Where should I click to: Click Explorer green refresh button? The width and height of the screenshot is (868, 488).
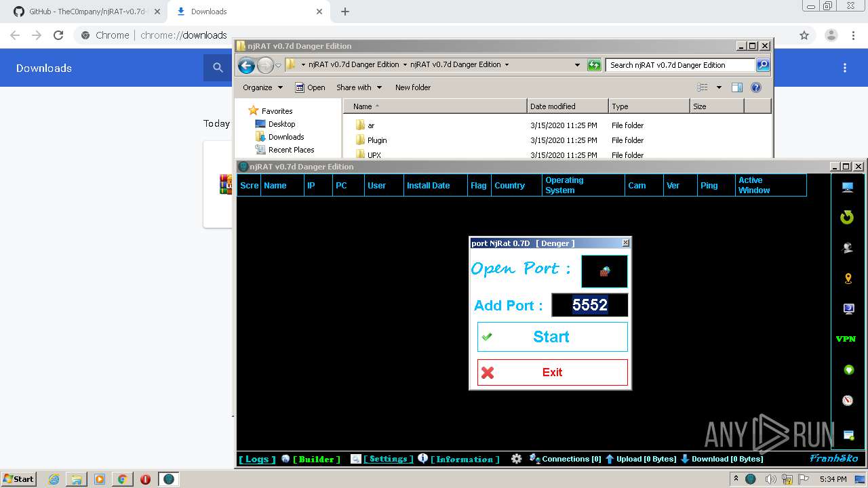(594, 65)
